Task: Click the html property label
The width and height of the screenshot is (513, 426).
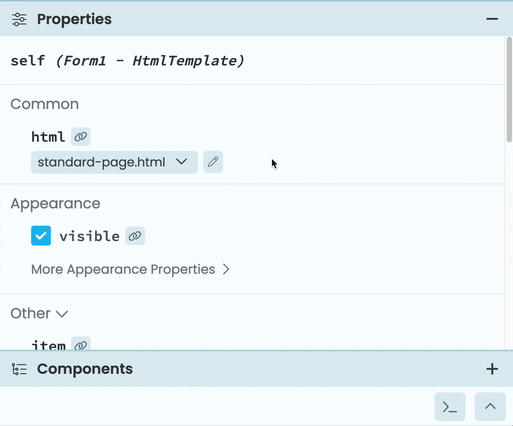Action: (48, 137)
